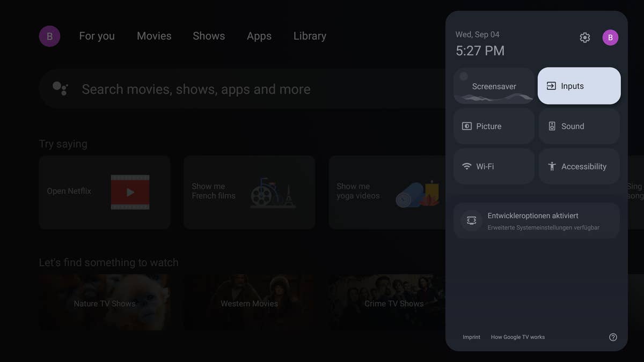The height and width of the screenshot is (362, 644).
Task: Open the Library tab
Action: (x=310, y=36)
